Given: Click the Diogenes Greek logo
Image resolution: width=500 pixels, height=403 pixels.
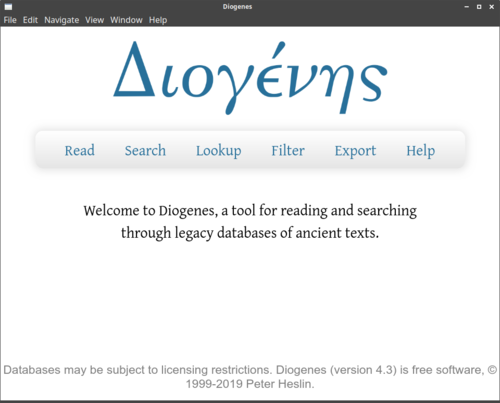Looking at the screenshot, I should [x=250, y=78].
